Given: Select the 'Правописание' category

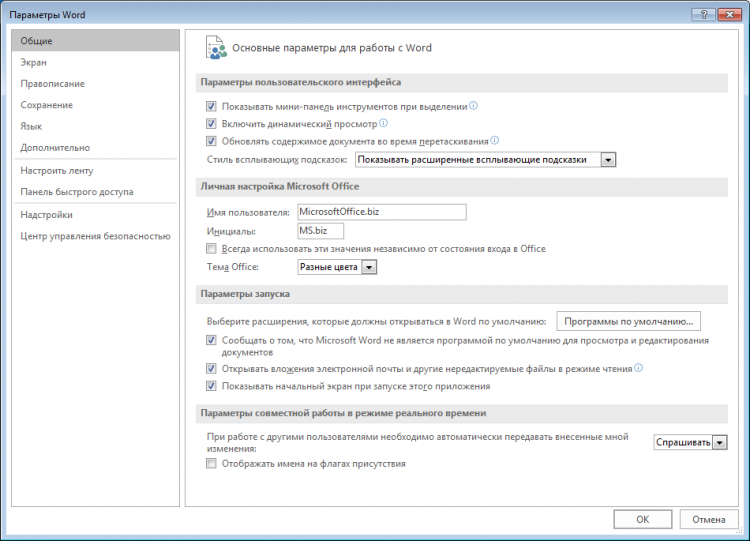Looking at the screenshot, I should (52, 84).
